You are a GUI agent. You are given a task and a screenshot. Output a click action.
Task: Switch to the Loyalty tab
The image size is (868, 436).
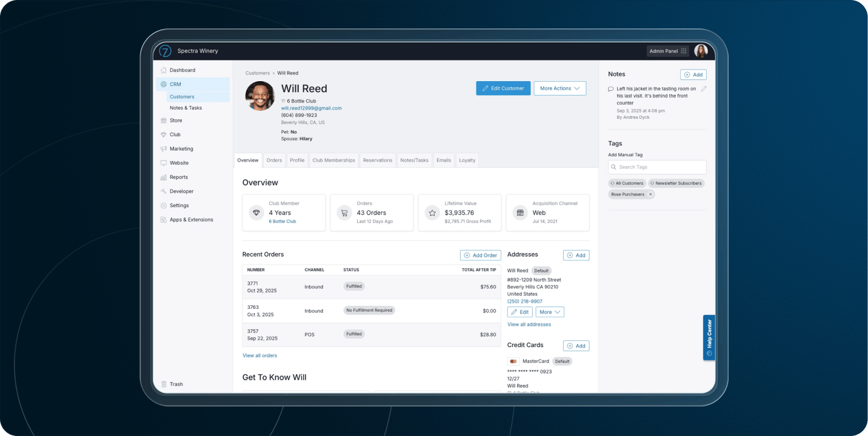(467, 160)
